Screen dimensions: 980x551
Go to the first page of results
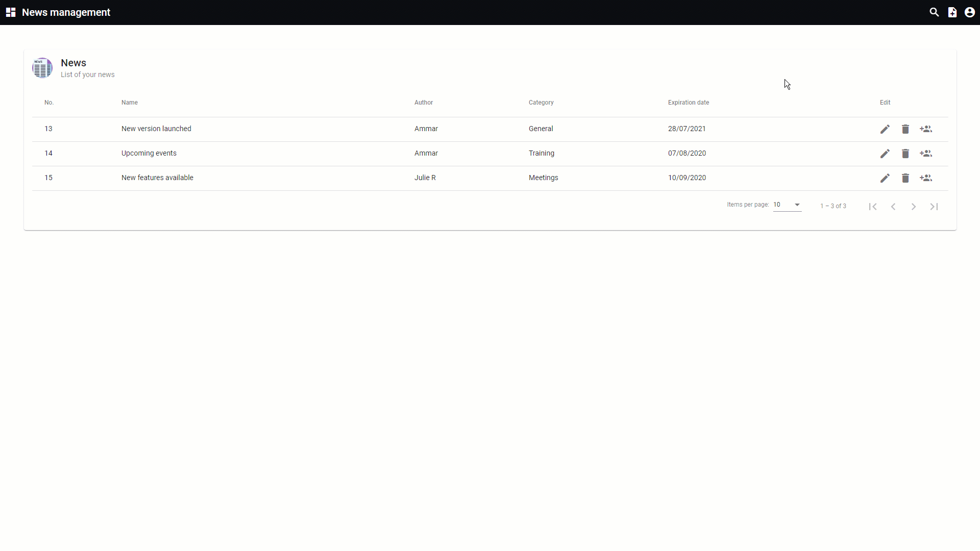point(873,207)
